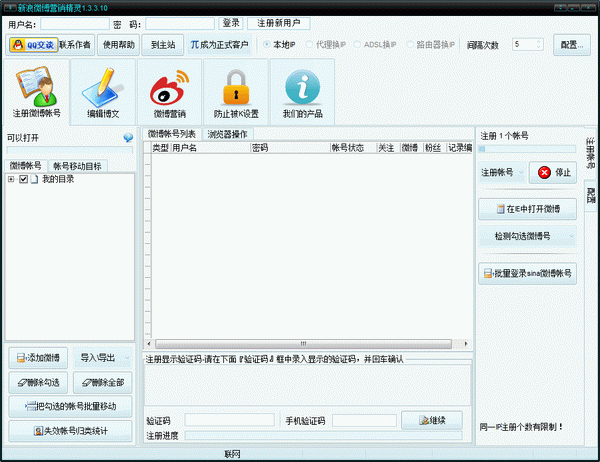This screenshot has height=462, width=600.
Task: Switch to the 帐号移动目标 tab
Action: 77,165
